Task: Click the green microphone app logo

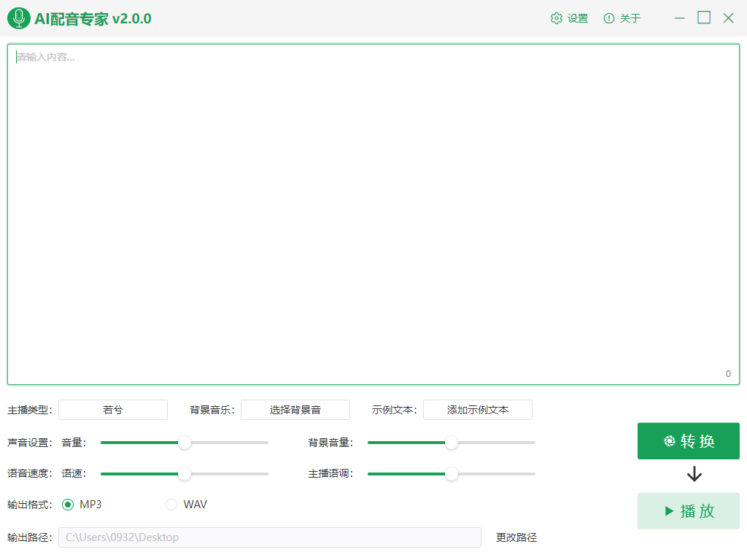Action: point(19,18)
